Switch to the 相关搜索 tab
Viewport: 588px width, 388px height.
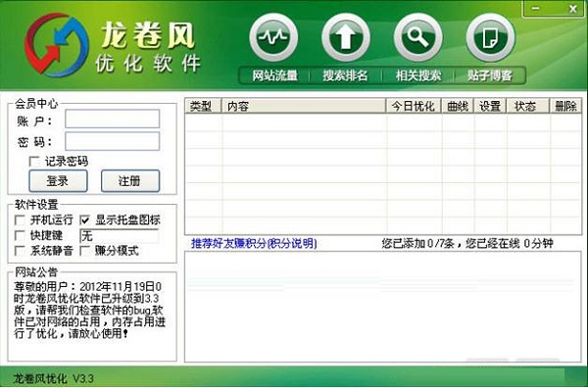click(x=418, y=75)
